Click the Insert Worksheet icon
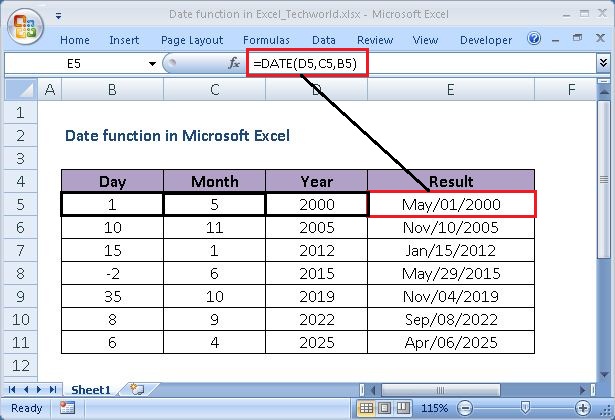Viewport: 615px width, 420px height. tap(137, 389)
